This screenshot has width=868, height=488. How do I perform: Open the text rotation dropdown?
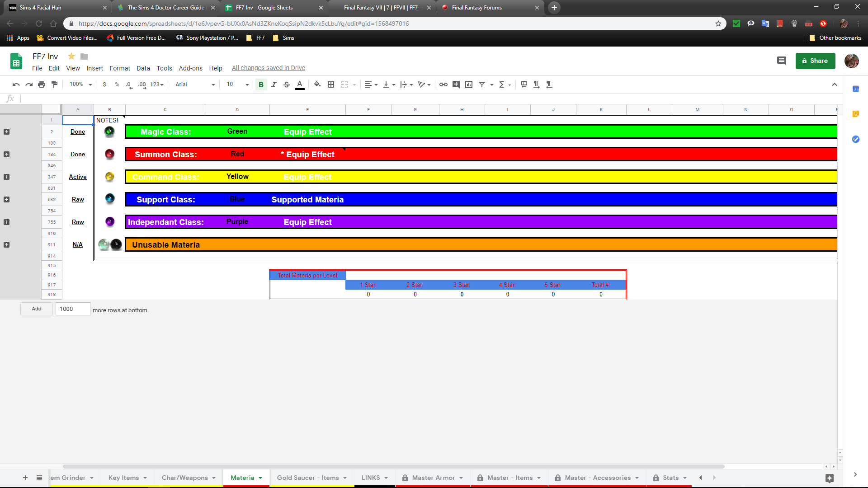424,84
